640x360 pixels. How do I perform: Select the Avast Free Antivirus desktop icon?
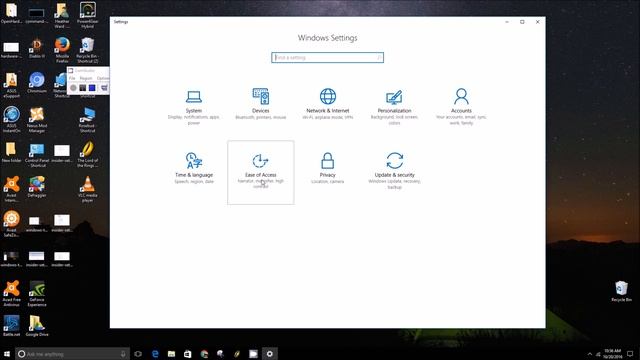(x=11, y=293)
